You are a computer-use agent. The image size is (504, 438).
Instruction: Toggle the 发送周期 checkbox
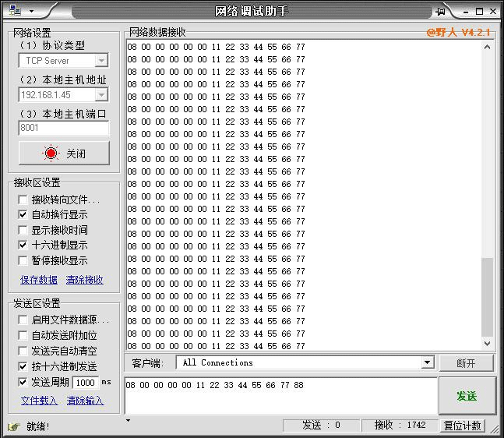(x=23, y=382)
